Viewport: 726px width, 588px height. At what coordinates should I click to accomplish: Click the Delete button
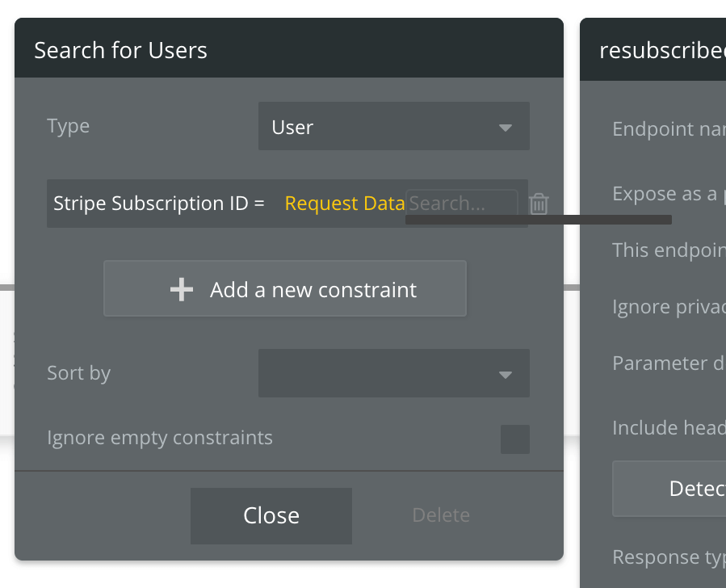click(441, 515)
